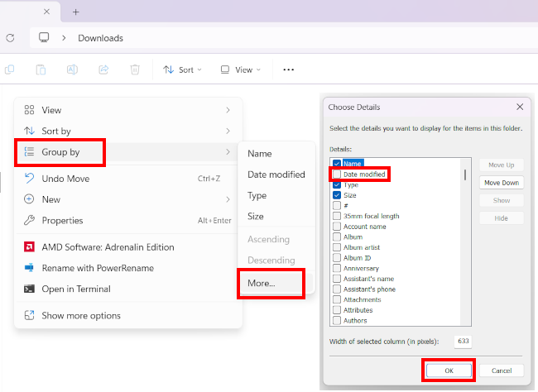Click the undo arrow icon beside Undo Move
This screenshot has width=538, height=392.
pos(29,179)
